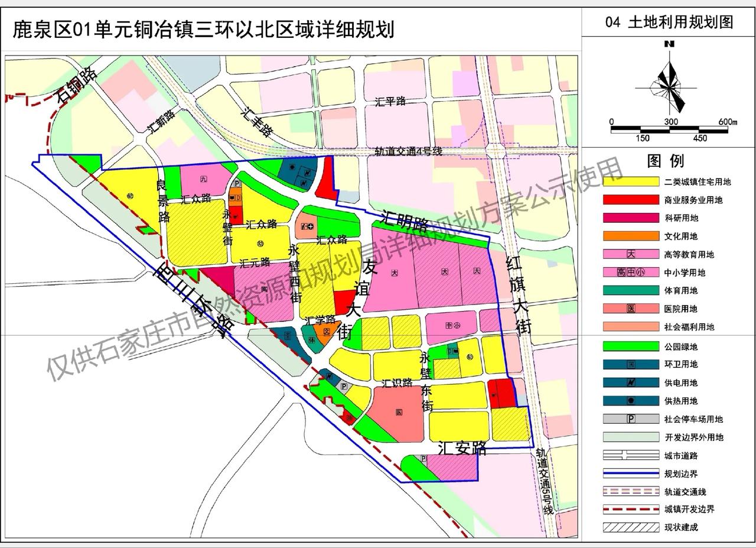Click the blue 规划边界 legend line

[631, 474]
